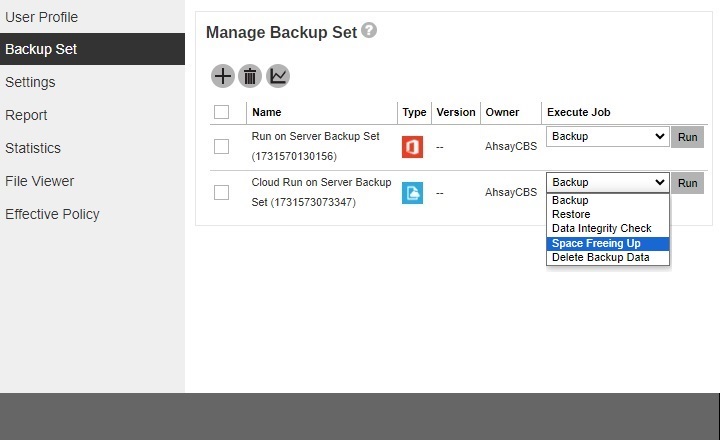Select Data Integrity Check option
Screen dimensions: 720x440
[601, 229]
